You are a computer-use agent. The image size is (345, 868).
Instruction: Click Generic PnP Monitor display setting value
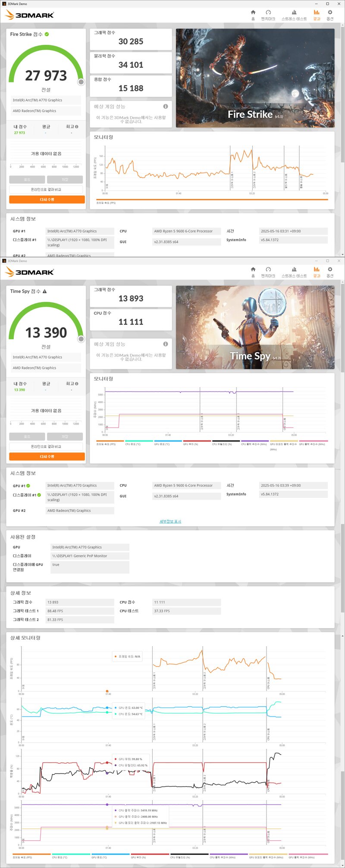(90, 556)
